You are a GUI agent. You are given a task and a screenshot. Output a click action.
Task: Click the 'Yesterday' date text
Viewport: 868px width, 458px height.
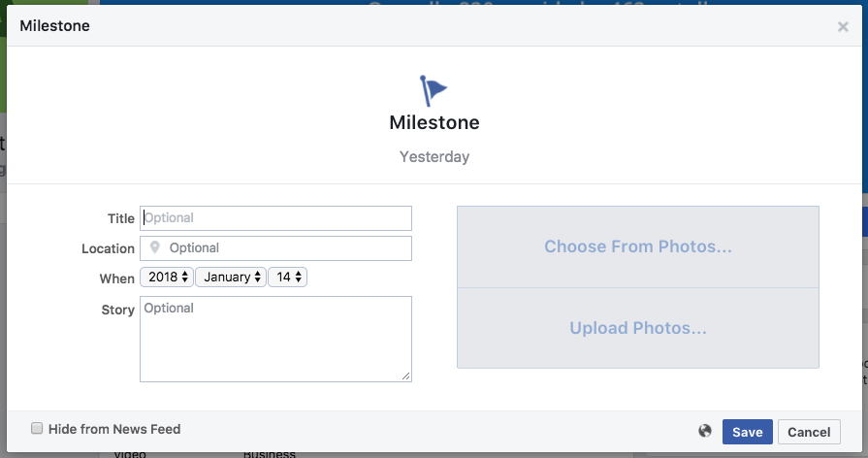coord(434,157)
